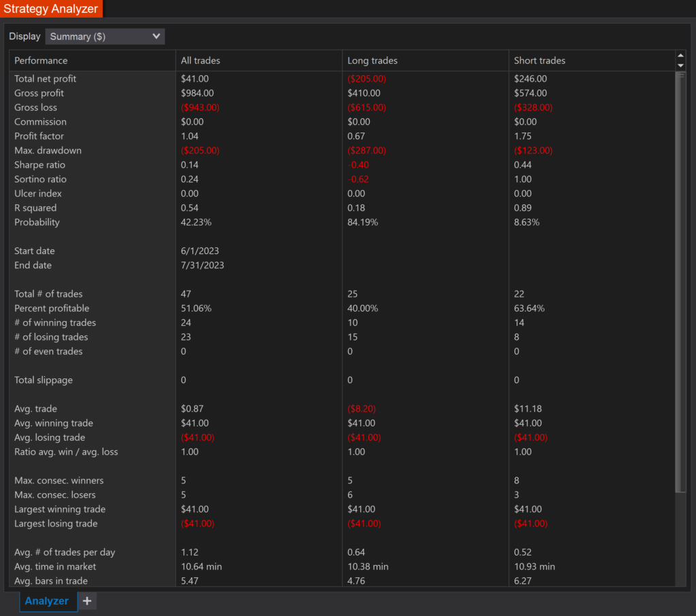This screenshot has height=616, width=696.
Task: Select the Total slippage row label
Action: click(x=43, y=380)
